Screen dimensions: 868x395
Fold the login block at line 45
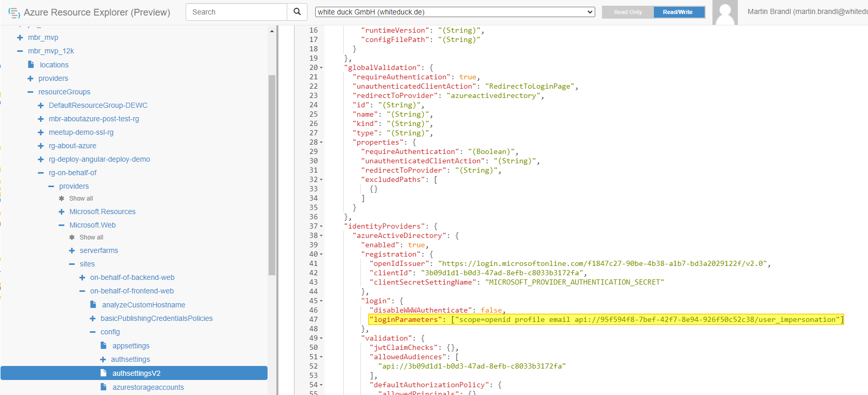point(321,301)
